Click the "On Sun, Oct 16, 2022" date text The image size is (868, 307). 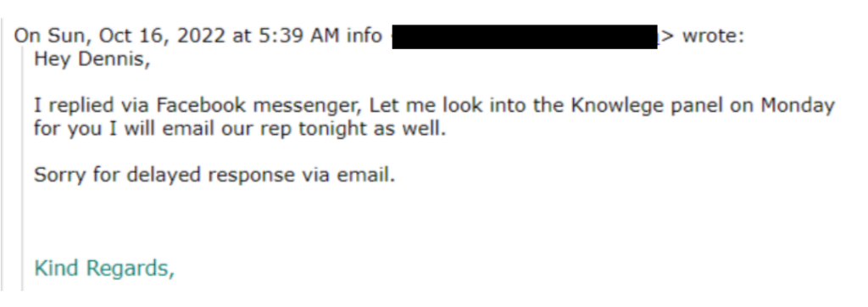(119, 36)
